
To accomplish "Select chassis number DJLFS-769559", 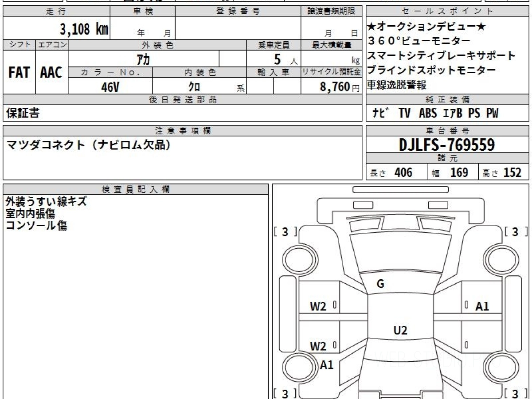I will [x=447, y=145].
